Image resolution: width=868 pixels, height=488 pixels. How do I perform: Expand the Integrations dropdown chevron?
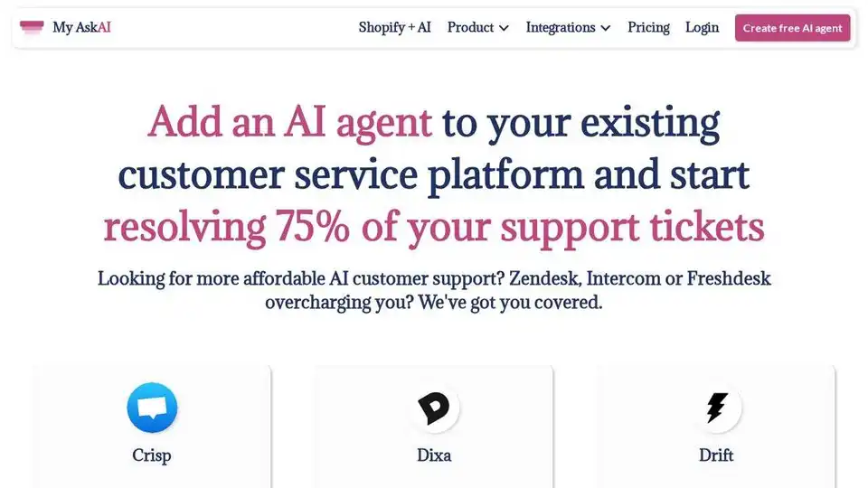(606, 28)
